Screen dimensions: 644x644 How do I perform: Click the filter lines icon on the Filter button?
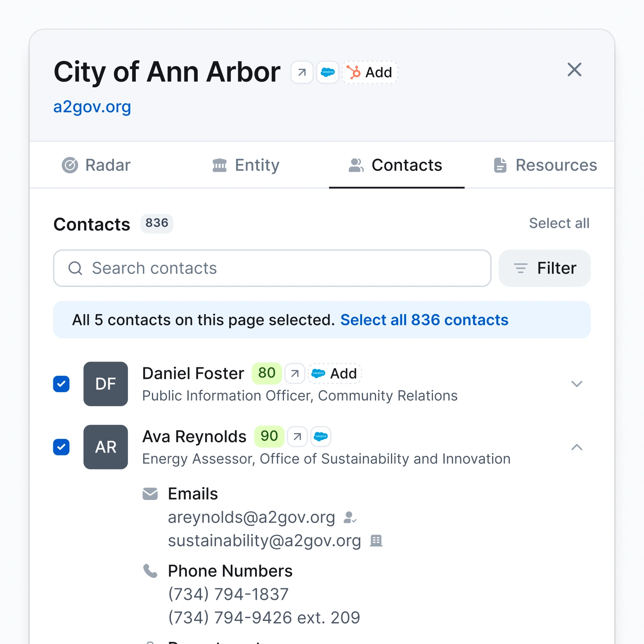pos(520,268)
